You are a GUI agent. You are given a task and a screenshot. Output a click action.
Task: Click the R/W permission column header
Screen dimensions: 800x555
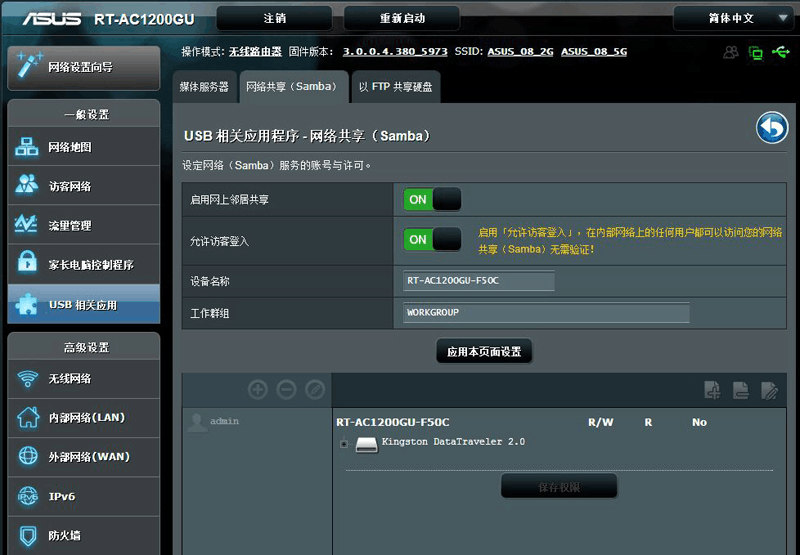point(601,422)
